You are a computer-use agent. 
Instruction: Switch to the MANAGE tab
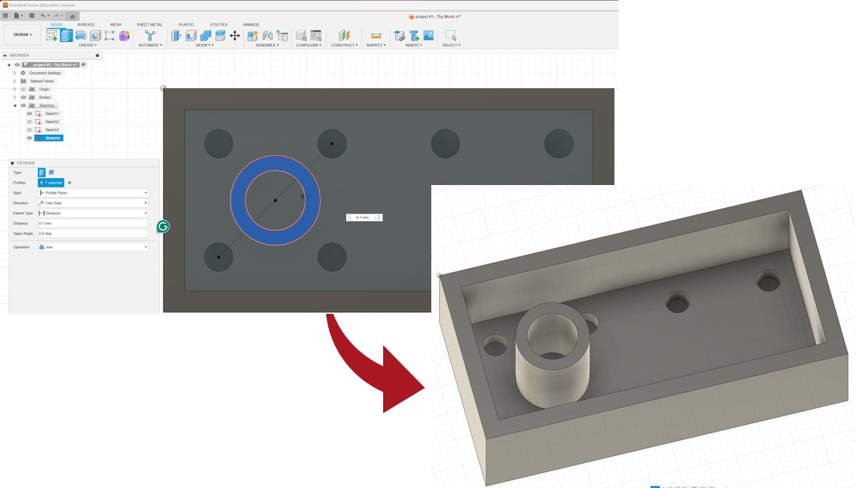(252, 24)
